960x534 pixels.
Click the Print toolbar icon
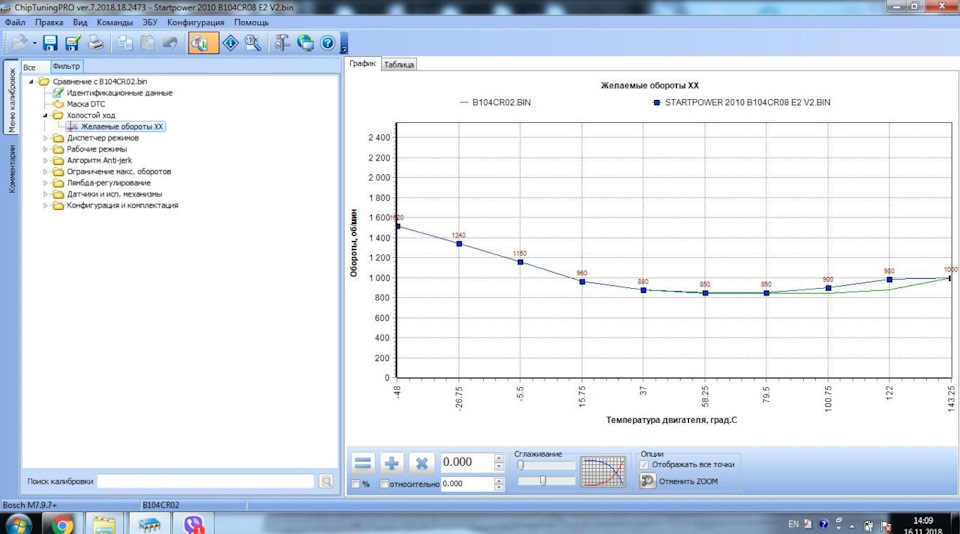pos(96,43)
